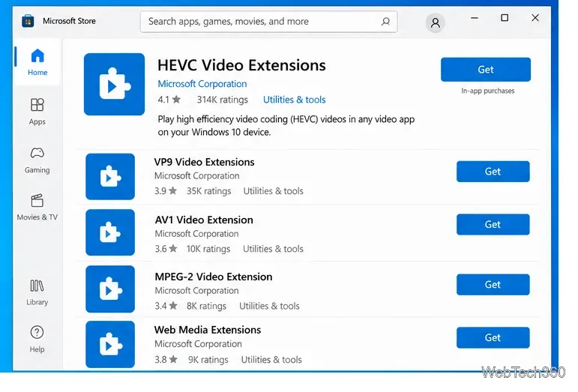Image resolution: width=578 pixels, height=392 pixels.
Task: Get MPEG-2 Video Extension
Action: point(493,284)
